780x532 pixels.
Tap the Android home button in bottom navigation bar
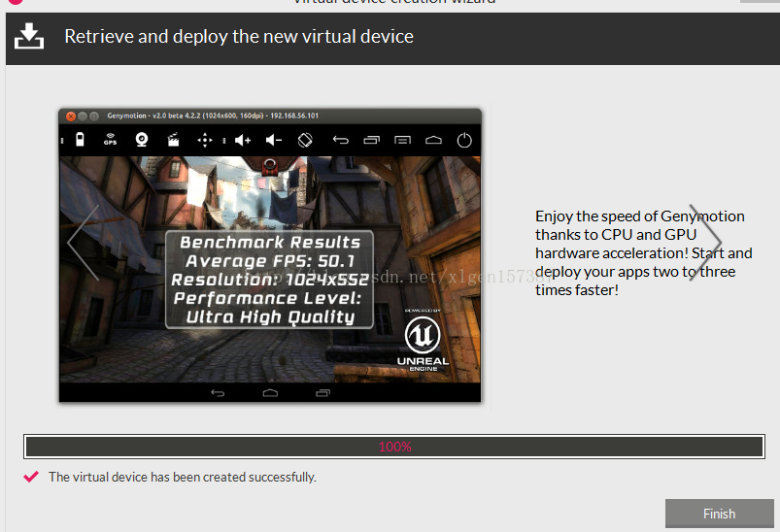coord(270,393)
